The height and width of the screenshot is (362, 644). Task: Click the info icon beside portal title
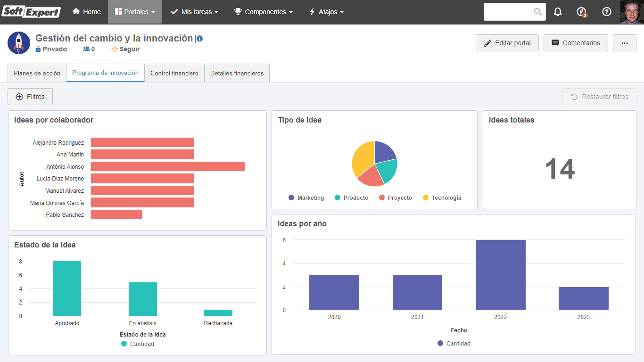(x=199, y=39)
